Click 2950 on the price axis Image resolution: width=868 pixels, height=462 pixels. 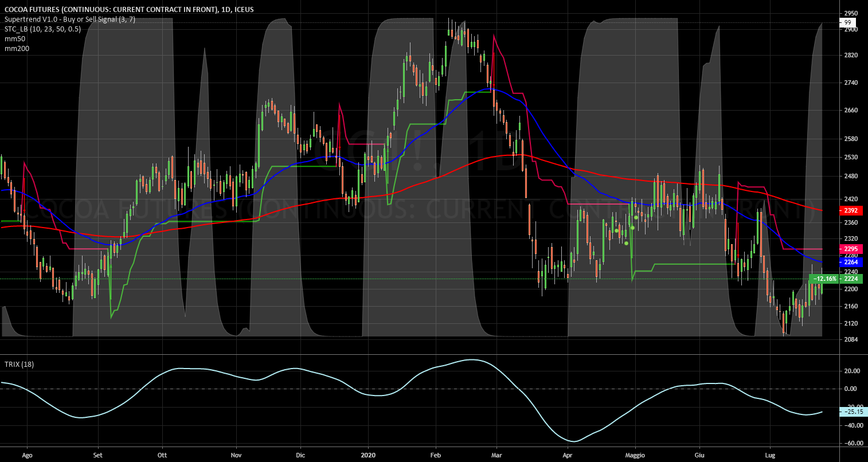point(851,13)
